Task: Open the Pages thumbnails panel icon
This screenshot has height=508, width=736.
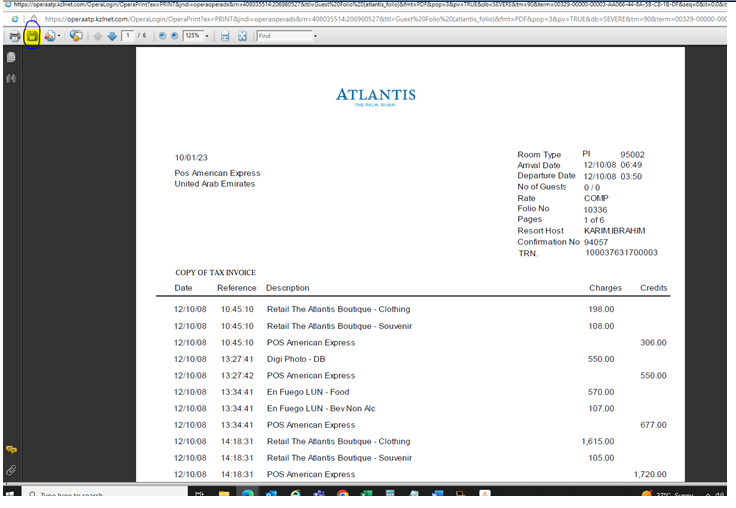Action: click(11, 57)
